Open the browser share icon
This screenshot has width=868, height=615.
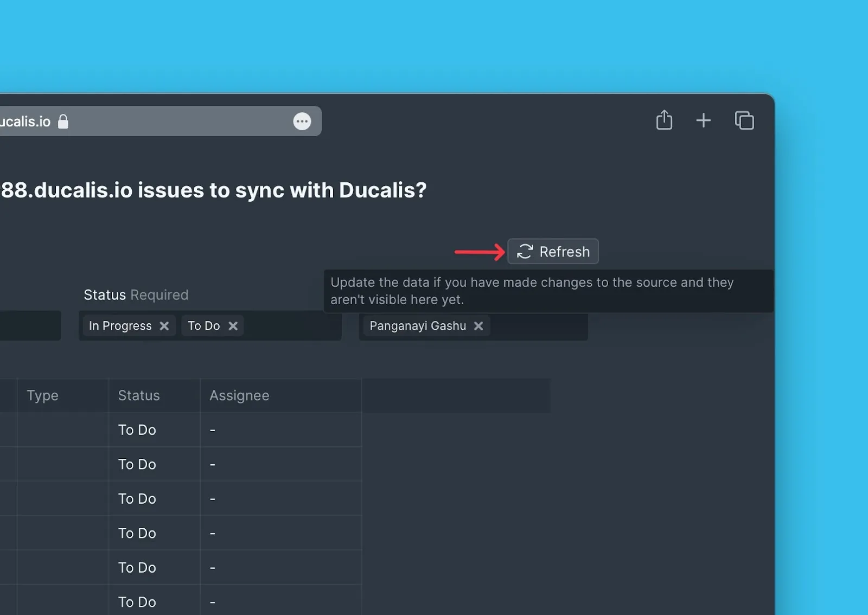click(664, 120)
